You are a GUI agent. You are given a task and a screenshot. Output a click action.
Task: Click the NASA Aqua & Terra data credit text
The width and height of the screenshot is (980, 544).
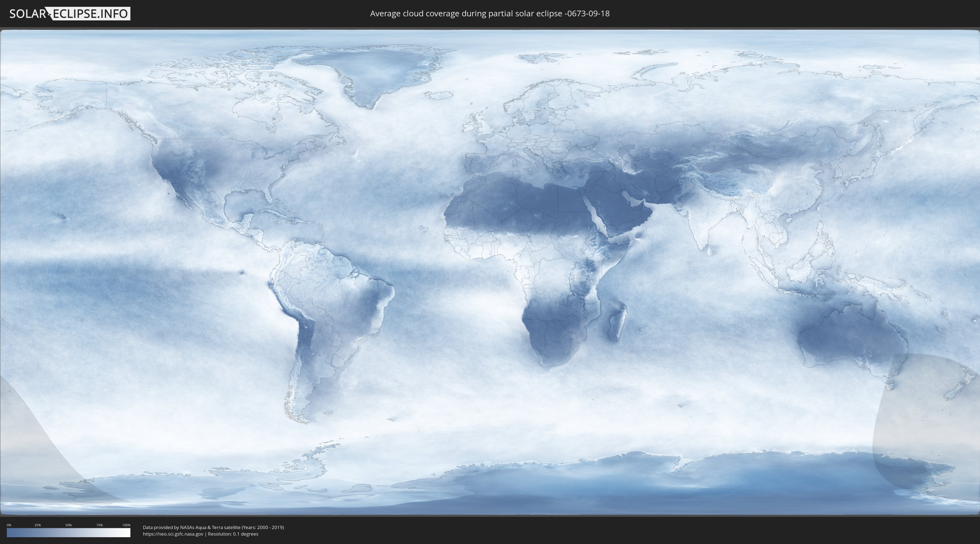pos(213,527)
